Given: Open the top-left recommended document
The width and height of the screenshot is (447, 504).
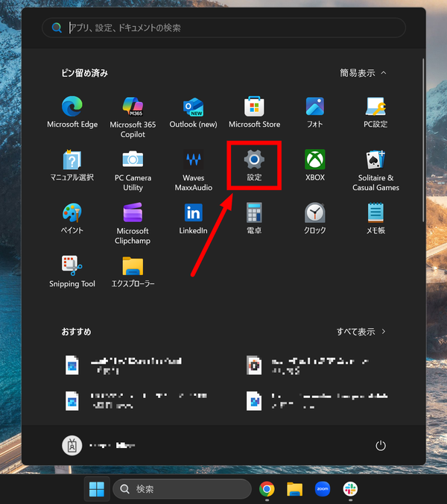Looking at the screenshot, I should [x=124, y=365].
